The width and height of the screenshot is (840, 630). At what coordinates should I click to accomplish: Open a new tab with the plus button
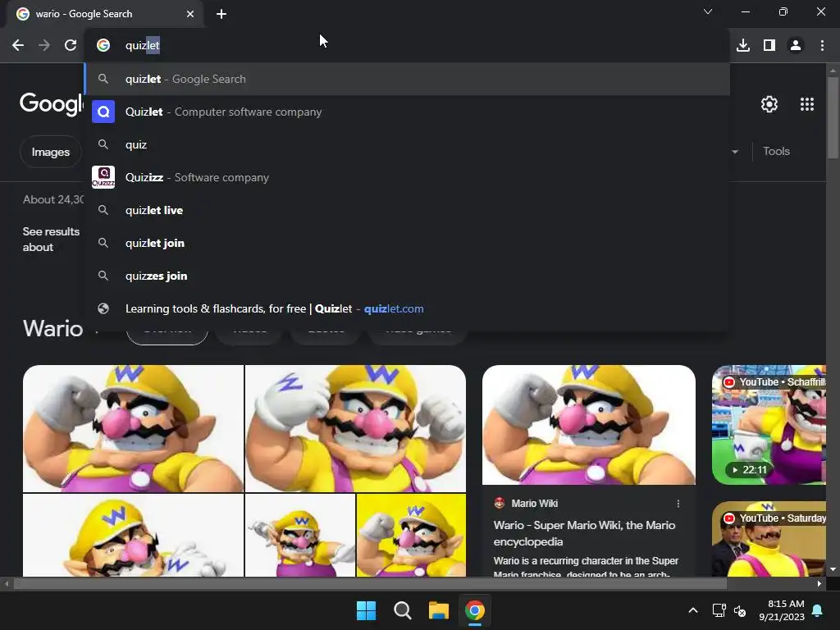(x=221, y=14)
